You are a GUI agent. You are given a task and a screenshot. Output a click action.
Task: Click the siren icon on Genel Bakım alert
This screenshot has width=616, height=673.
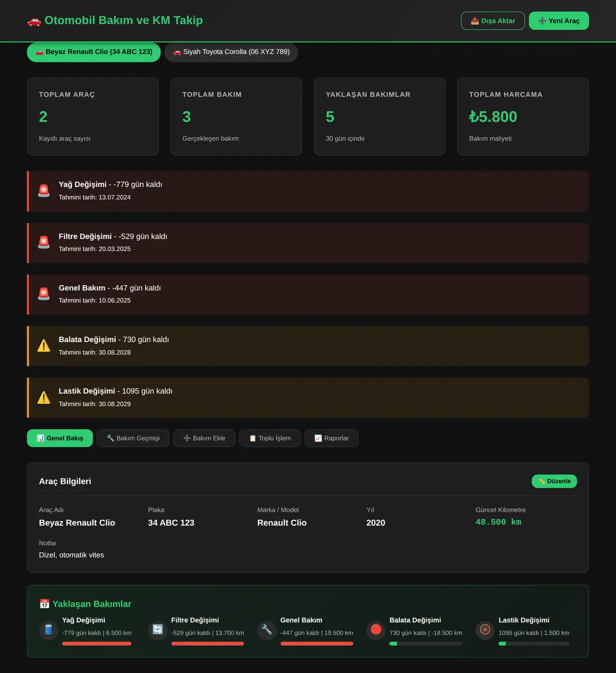coord(44,294)
